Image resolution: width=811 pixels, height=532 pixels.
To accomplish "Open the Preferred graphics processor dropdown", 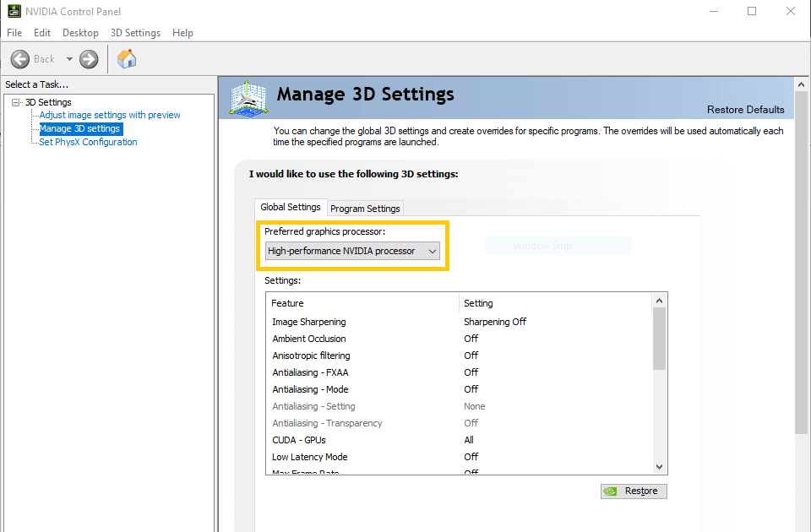I will coord(352,251).
